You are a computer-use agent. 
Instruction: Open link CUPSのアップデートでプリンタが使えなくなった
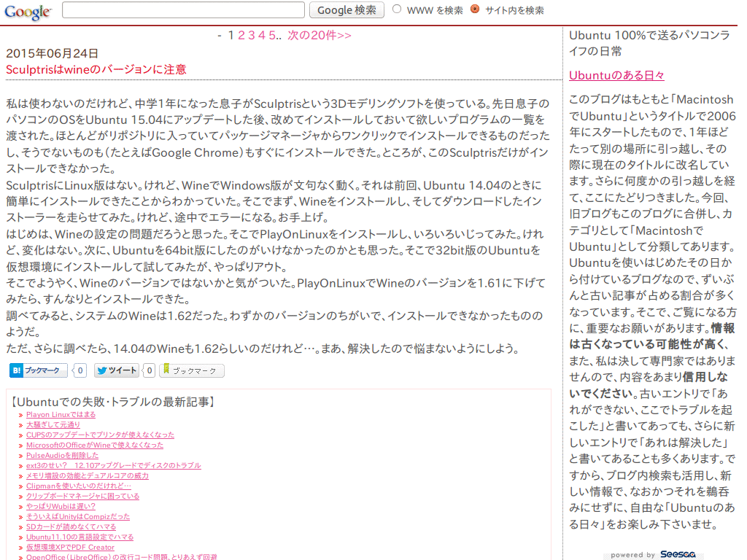tap(100, 435)
